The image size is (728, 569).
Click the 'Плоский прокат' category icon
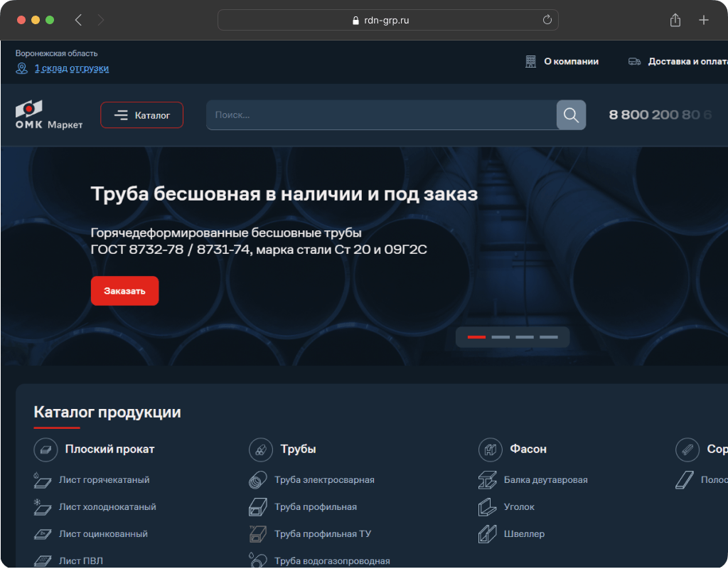coord(45,450)
